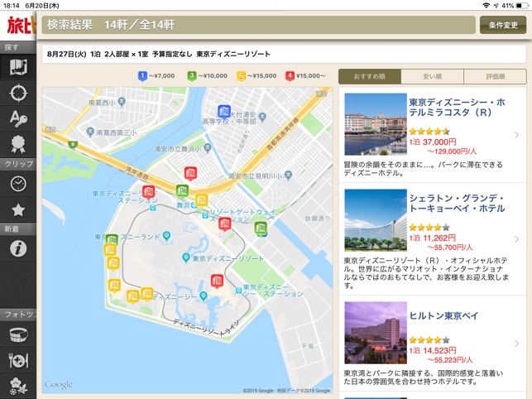Image resolution: width=532 pixels, height=399 pixels.
Task: Select the 安い順 sort tab
Action: 432,77
